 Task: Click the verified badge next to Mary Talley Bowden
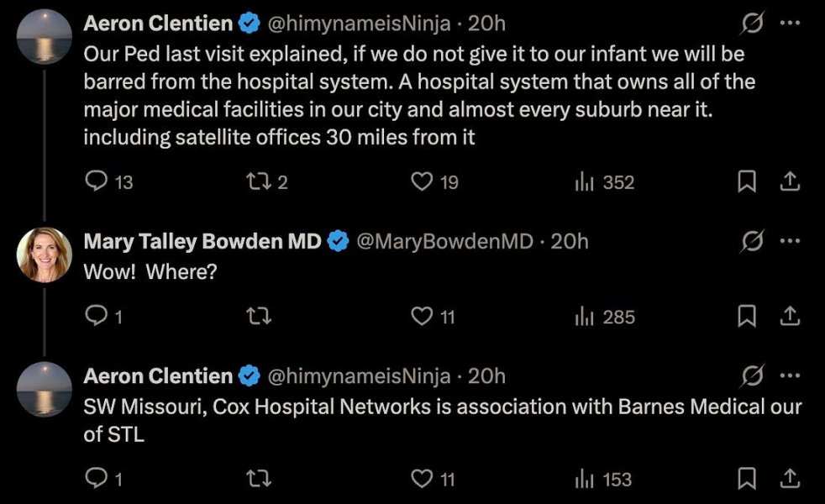(x=339, y=241)
